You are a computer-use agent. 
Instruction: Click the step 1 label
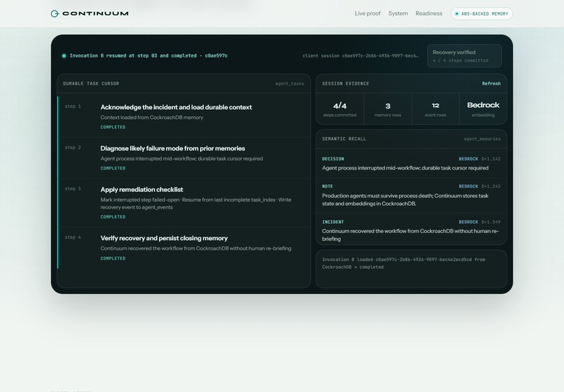click(73, 106)
